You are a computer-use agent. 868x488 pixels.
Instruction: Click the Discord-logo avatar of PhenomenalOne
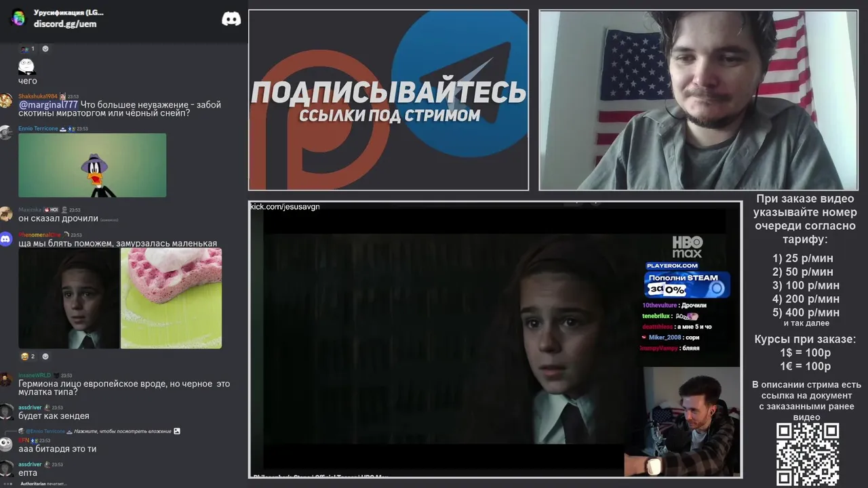(6, 239)
